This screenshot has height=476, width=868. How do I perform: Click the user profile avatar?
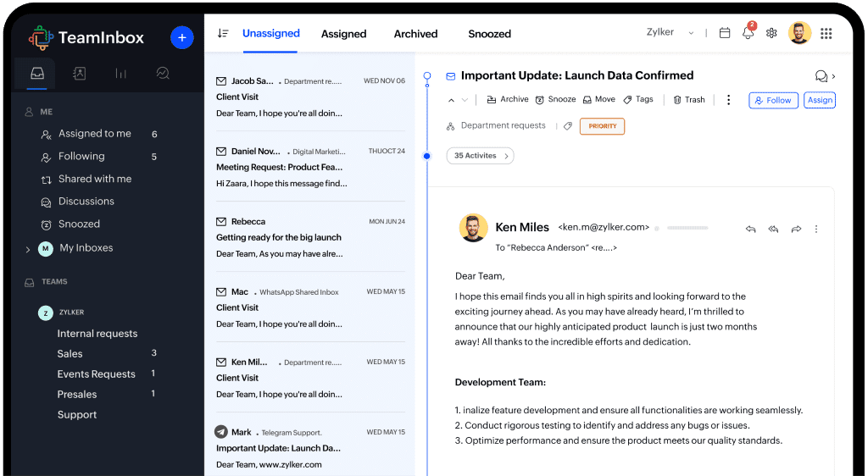(799, 33)
